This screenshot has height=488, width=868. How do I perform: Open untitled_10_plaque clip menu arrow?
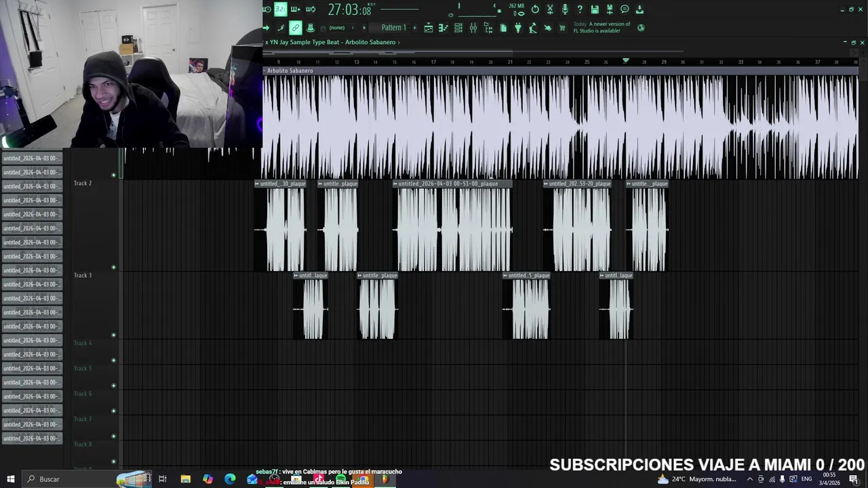(257, 184)
